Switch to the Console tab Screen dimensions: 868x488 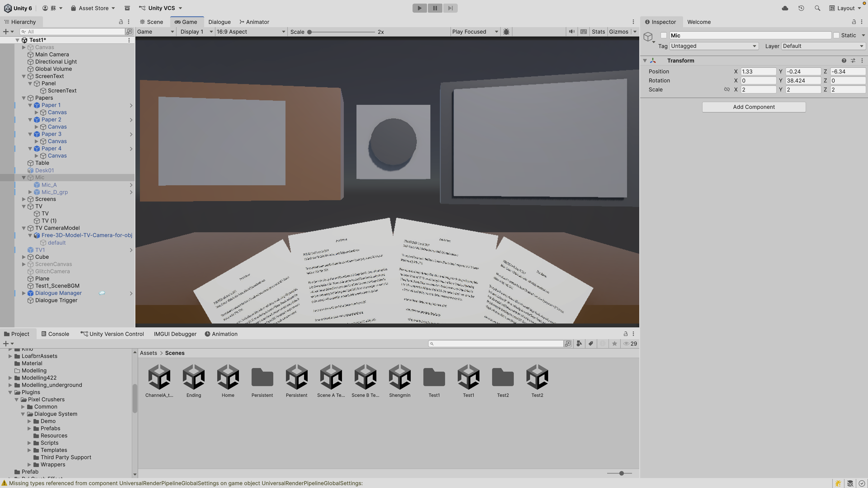point(55,334)
